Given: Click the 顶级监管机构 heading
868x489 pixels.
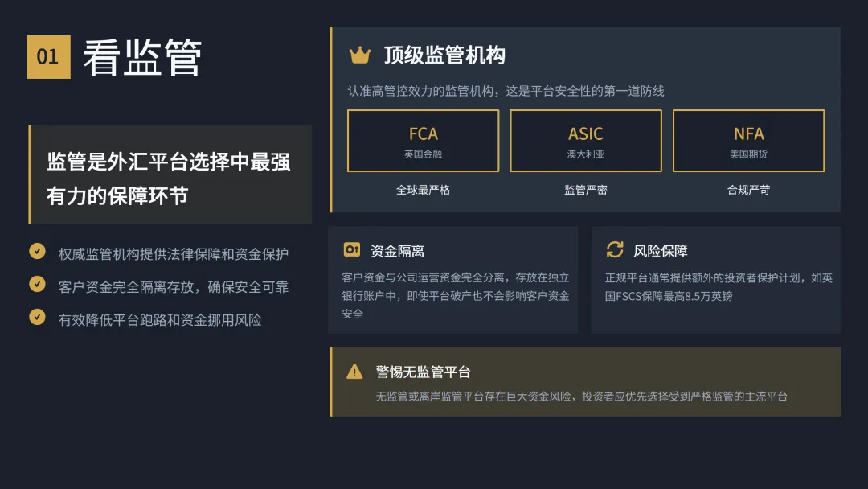Looking at the screenshot, I should [444, 55].
